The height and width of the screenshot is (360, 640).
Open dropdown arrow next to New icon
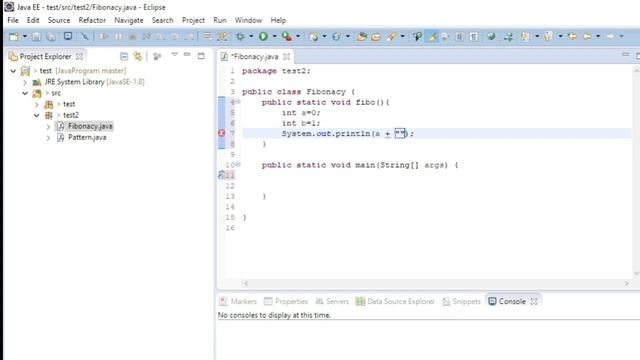(24, 37)
